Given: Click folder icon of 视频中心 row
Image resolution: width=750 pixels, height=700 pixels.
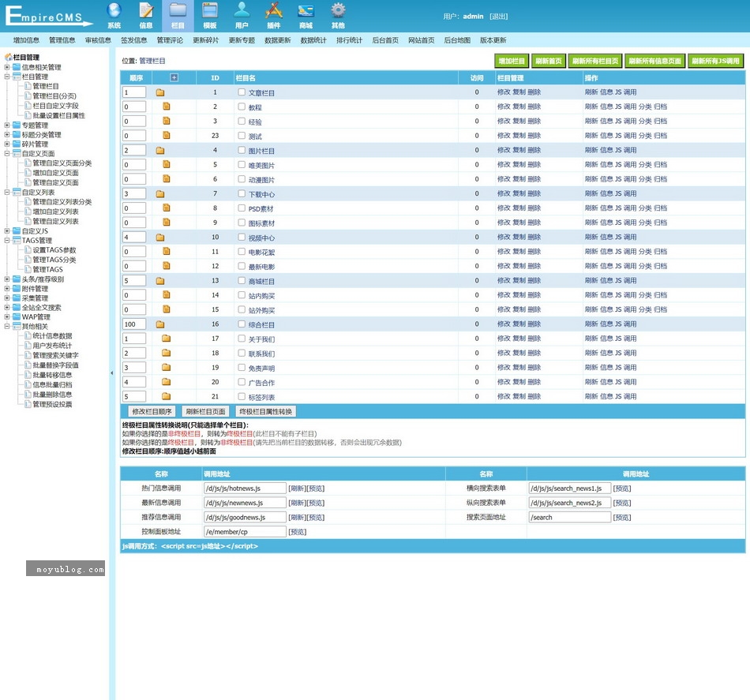Looking at the screenshot, I should [160, 238].
